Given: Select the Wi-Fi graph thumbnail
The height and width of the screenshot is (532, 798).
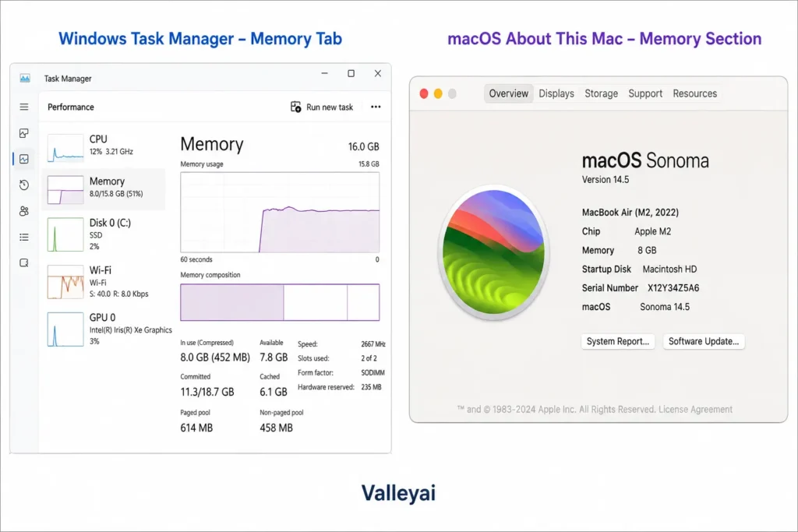Looking at the screenshot, I should click(65, 282).
